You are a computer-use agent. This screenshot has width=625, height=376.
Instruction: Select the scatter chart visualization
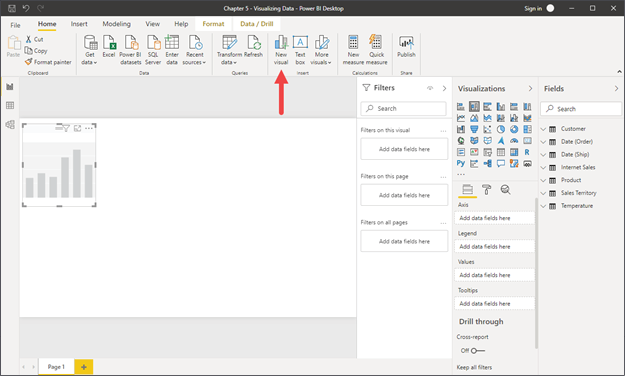click(487, 129)
